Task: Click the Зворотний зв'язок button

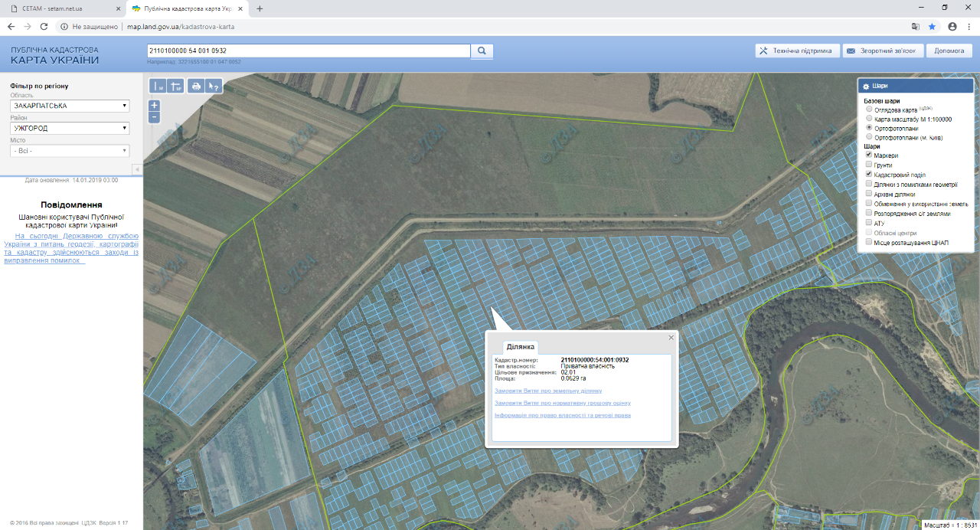Action: click(883, 51)
